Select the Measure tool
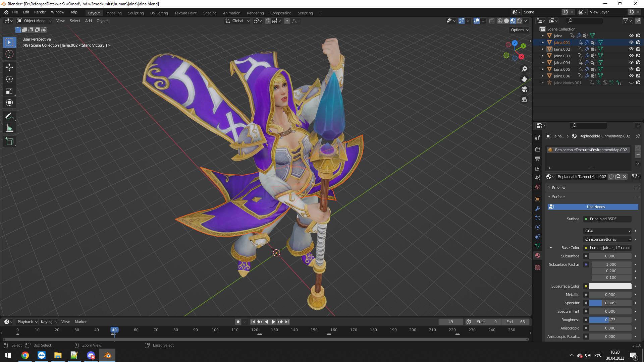This screenshot has width=644, height=362. (9, 128)
